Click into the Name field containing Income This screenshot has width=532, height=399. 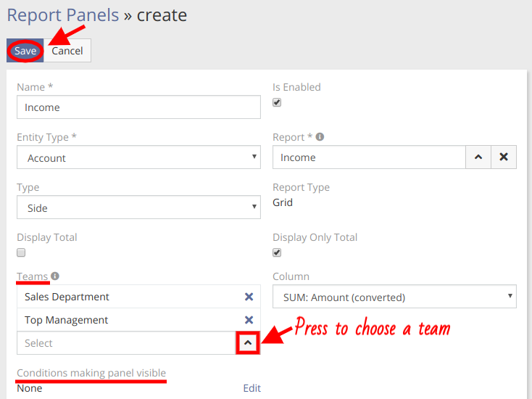138,107
